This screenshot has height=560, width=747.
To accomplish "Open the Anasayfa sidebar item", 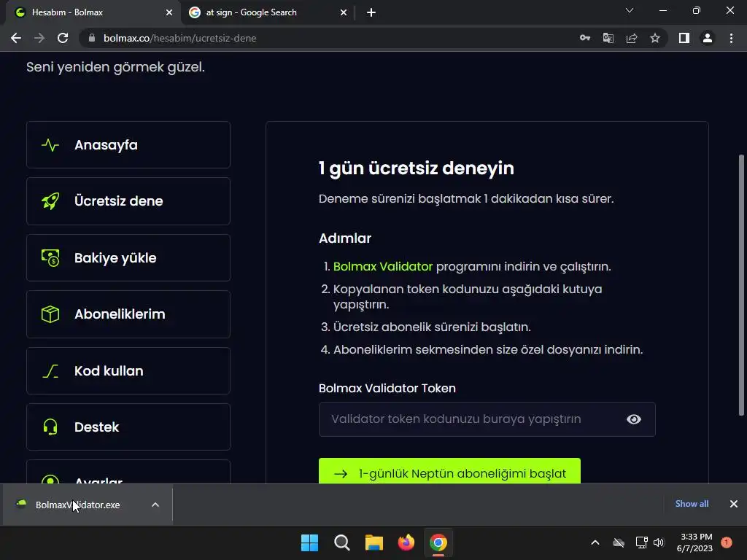I will [x=128, y=145].
